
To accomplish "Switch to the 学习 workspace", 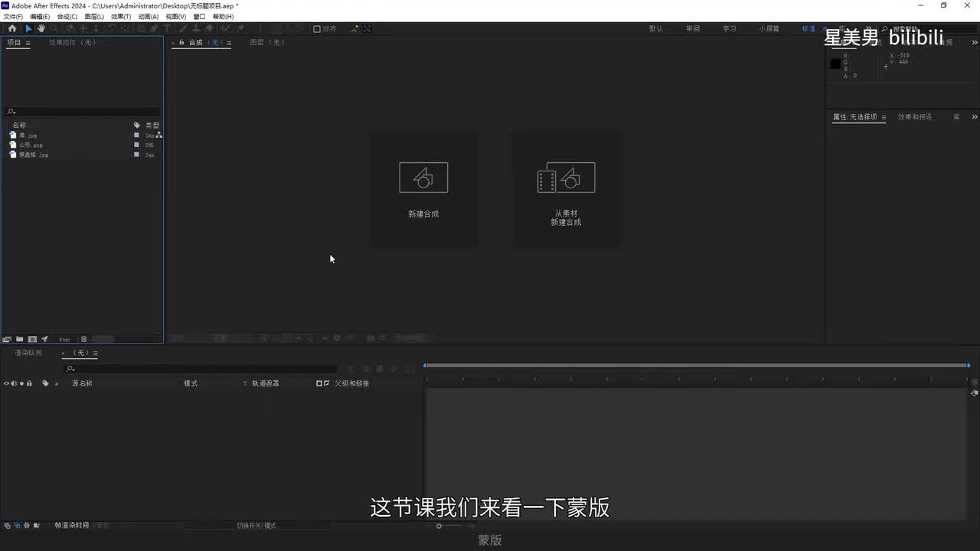I will coord(730,29).
